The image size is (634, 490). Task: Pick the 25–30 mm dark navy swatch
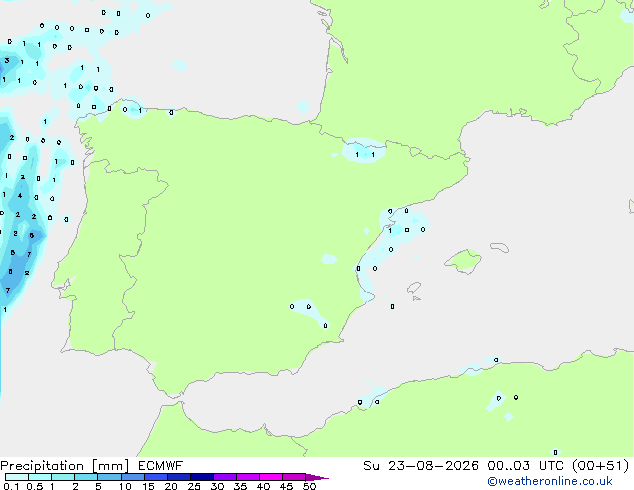[202, 477]
